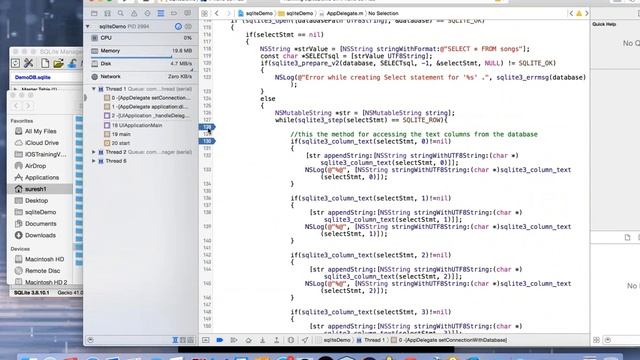640x360 pixels.
Task: Toggle breakpoints active in the debug bar
Action: tap(220, 340)
